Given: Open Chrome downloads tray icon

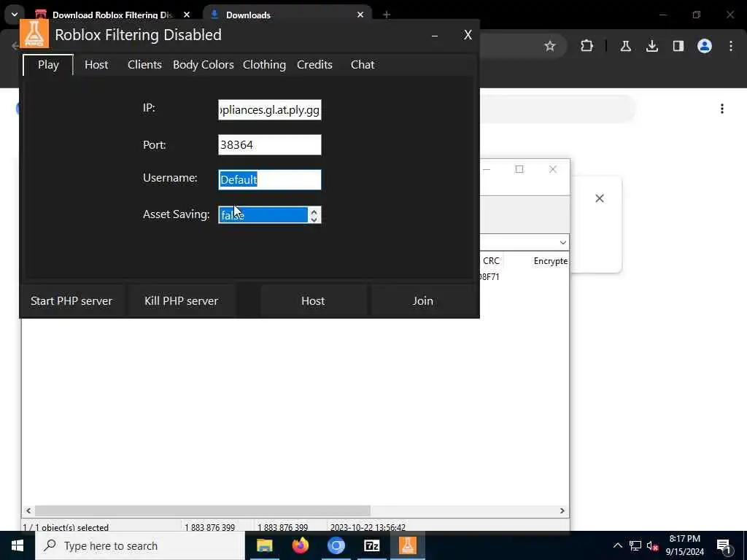Looking at the screenshot, I should [651, 46].
